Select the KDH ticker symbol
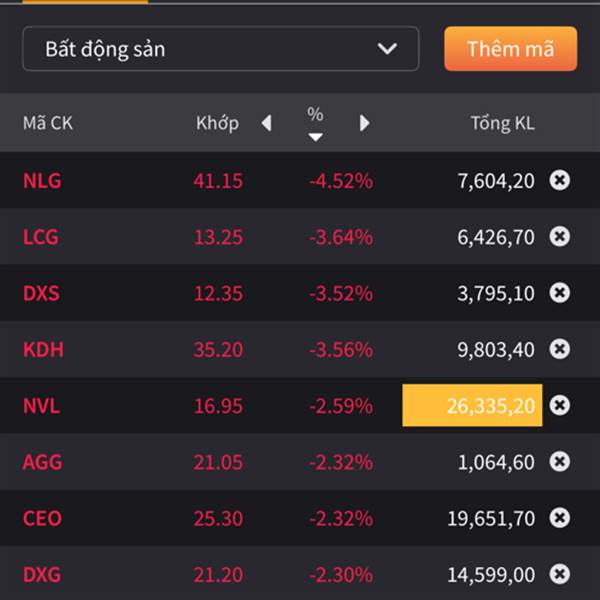Viewport: 600px width, 600px height. click(x=43, y=349)
